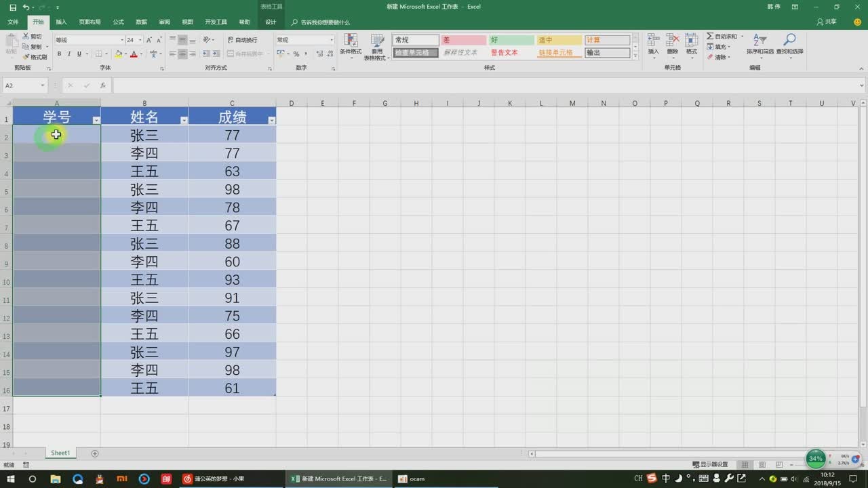Click the 共享 (Share) button
The image size is (868, 488).
click(x=827, y=22)
